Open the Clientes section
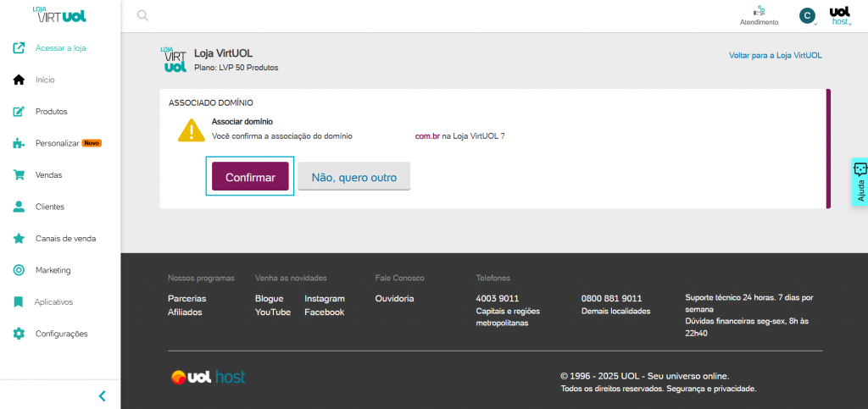Image resolution: width=868 pixels, height=409 pixels. 50,207
